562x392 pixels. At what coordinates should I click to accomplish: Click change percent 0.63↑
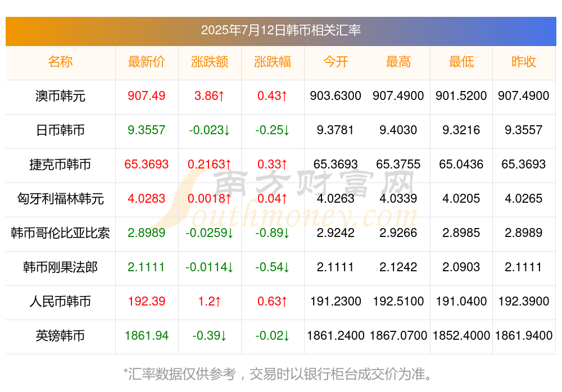click(273, 301)
